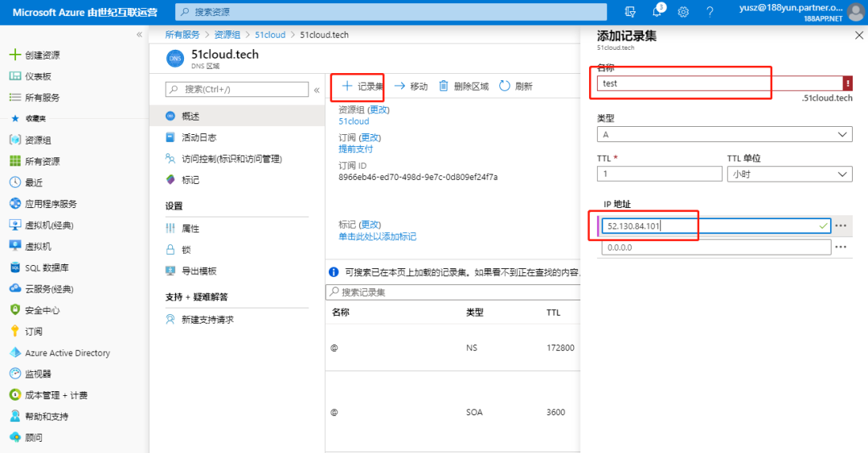Click Refresh (刷新) toolbar button
This screenshot has width=868, height=453.
click(x=516, y=86)
